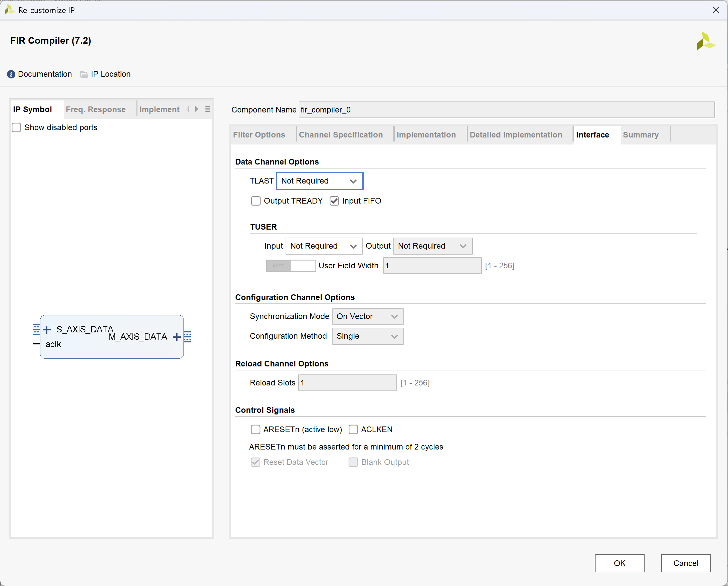Expand the Synchronization Mode dropdown
The image size is (728, 586).
pos(367,316)
